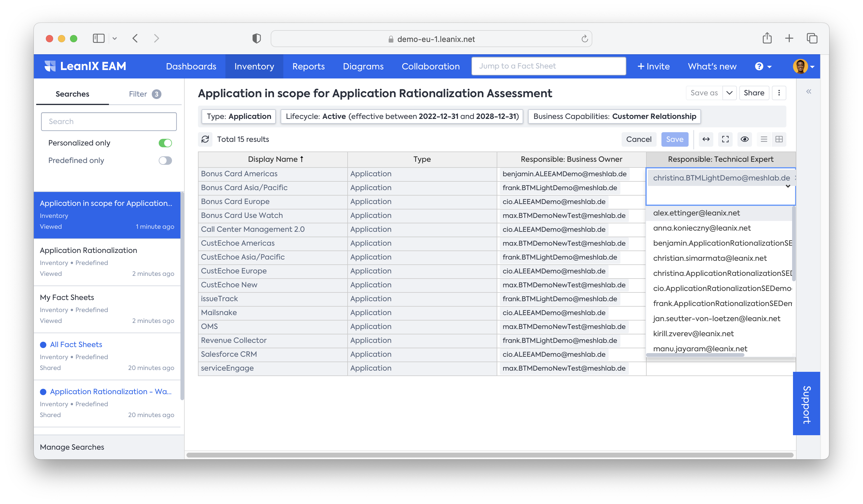
Task: Expand the Save as dropdown arrow
Action: click(x=729, y=93)
